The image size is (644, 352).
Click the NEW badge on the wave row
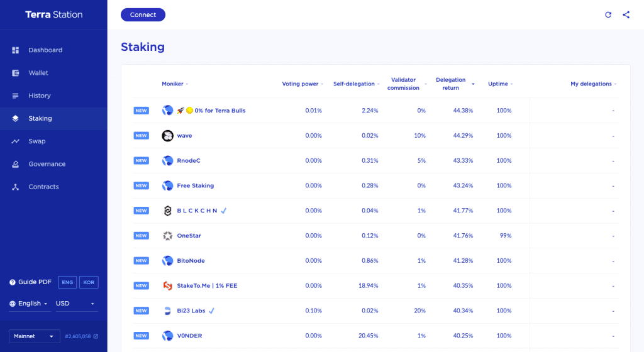click(x=142, y=135)
